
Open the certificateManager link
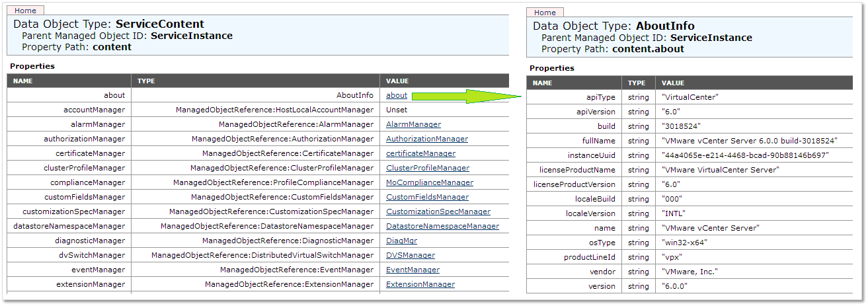point(420,153)
